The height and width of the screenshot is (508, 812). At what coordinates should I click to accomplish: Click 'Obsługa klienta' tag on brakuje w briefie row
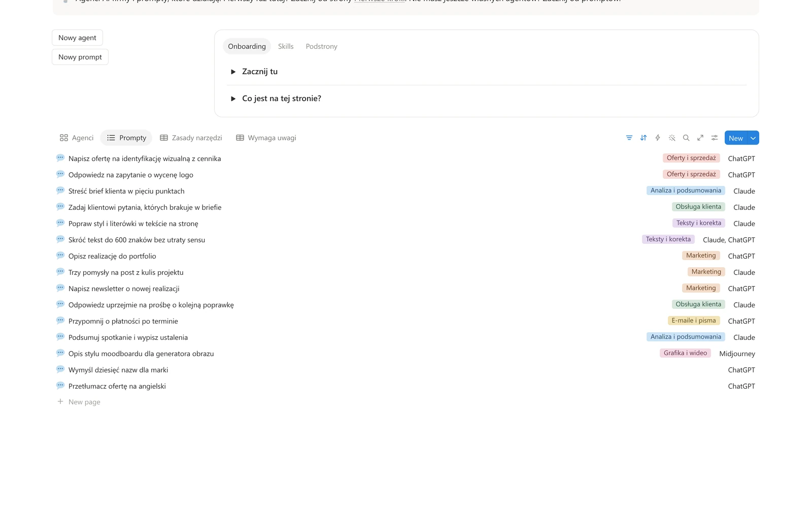(x=698, y=207)
